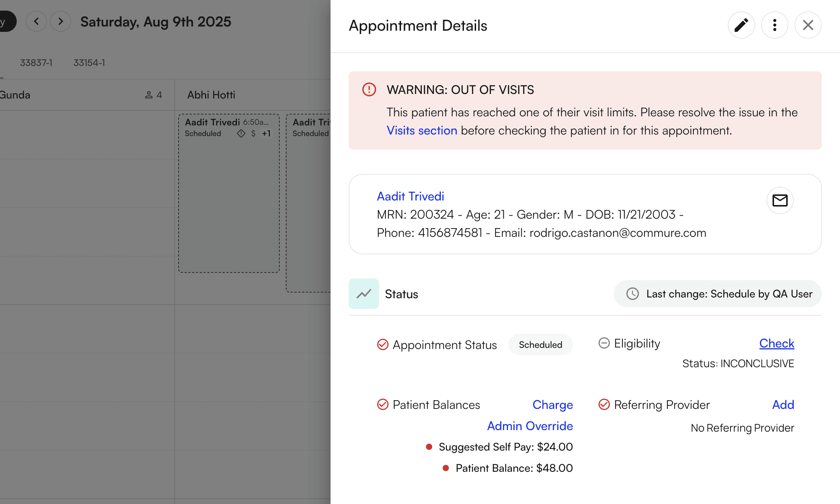Close the Appointment Details panel

click(808, 25)
